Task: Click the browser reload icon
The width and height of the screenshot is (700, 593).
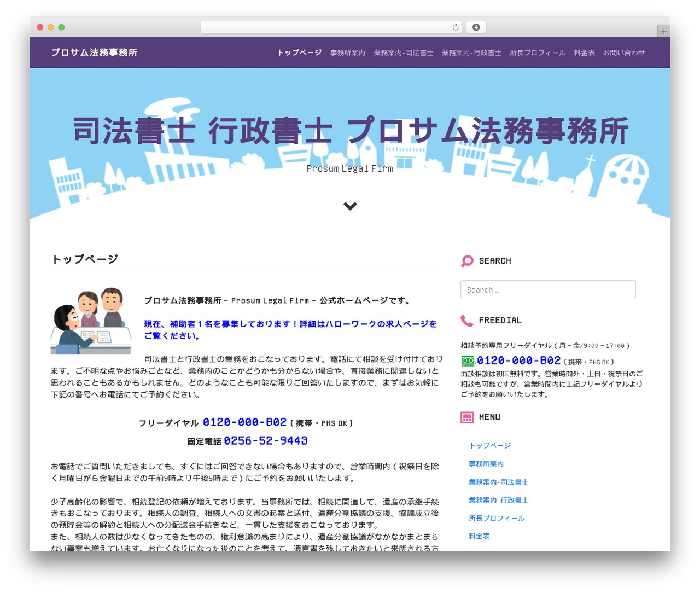Action: pyautogui.click(x=456, y=27)
